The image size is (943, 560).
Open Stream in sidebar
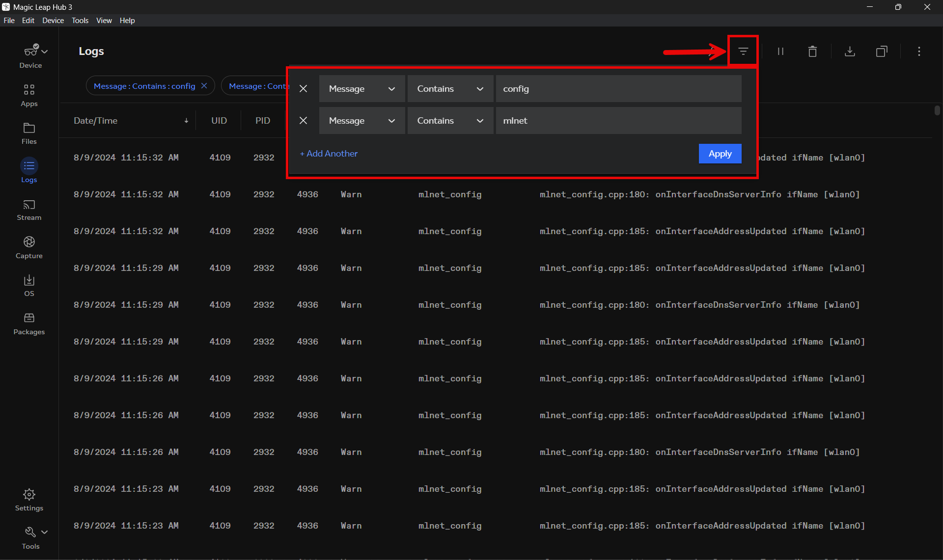click(x=29, y=210)
